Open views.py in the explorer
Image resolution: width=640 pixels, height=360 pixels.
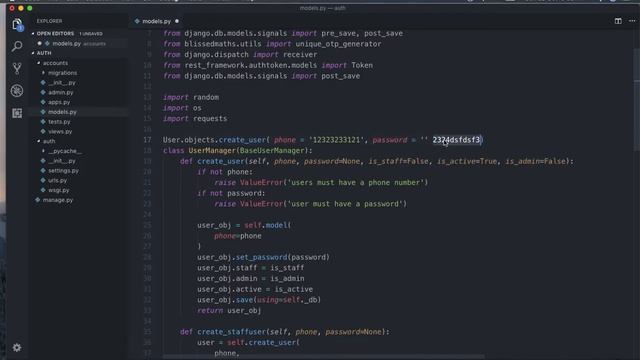(60, 131)
